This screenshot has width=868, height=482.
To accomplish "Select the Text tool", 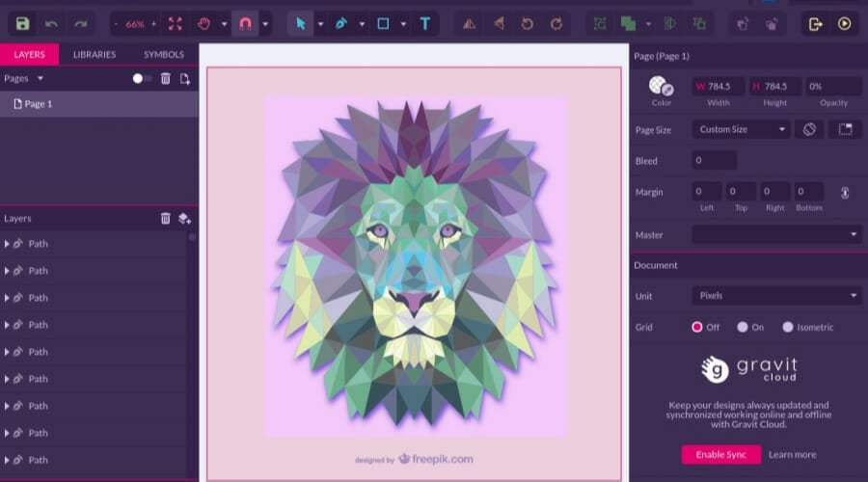I will click(x=425, y=24).
